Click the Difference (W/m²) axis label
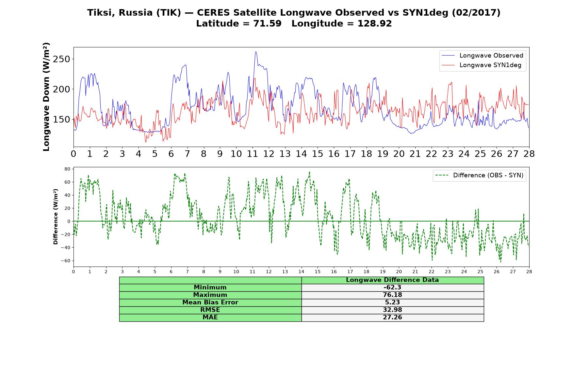The height and width of the screenshot is (392, 588). [x=56, y=217]
